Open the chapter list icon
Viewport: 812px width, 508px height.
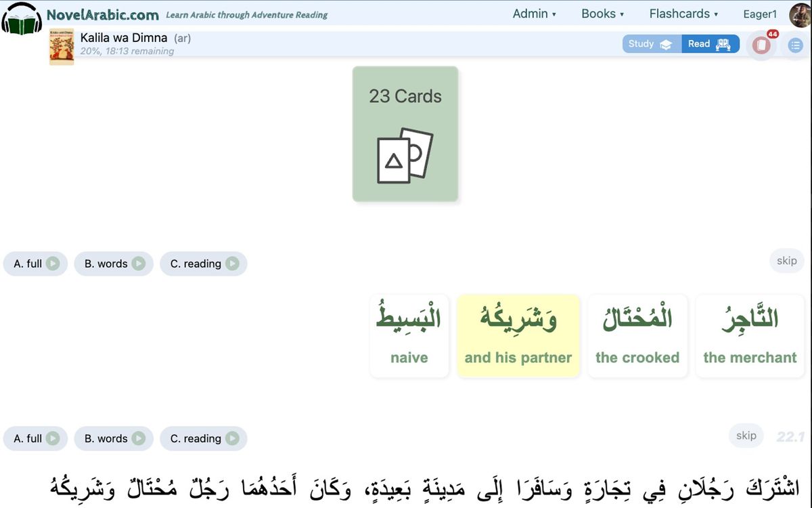point(795,45)
